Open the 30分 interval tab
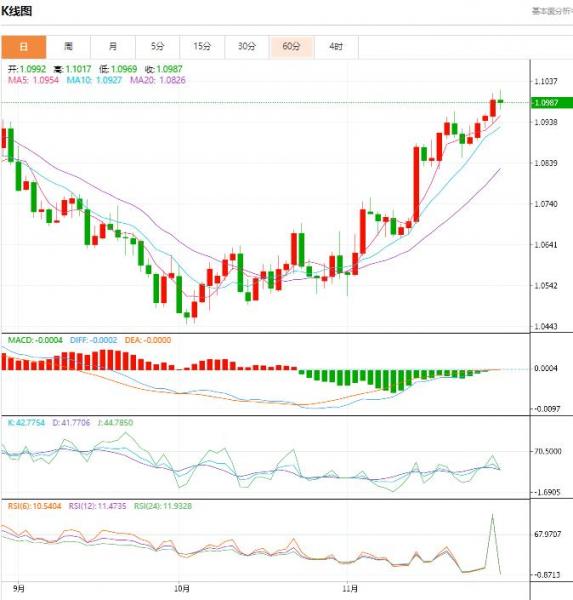Viewport: 573px width, 600px height. click(x=247, y=47)
